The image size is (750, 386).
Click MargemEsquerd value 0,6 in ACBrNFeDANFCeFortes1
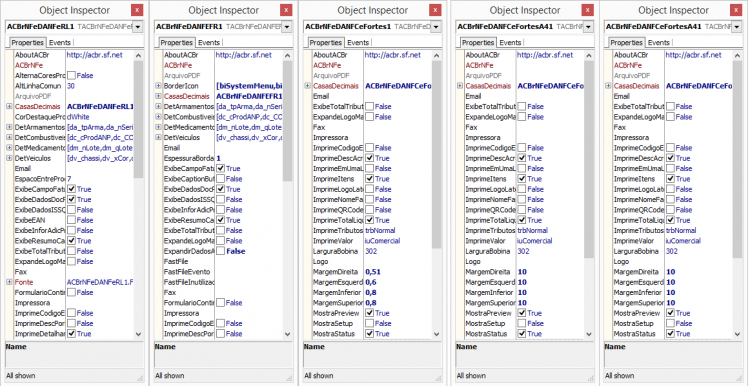tap(371, 282)
